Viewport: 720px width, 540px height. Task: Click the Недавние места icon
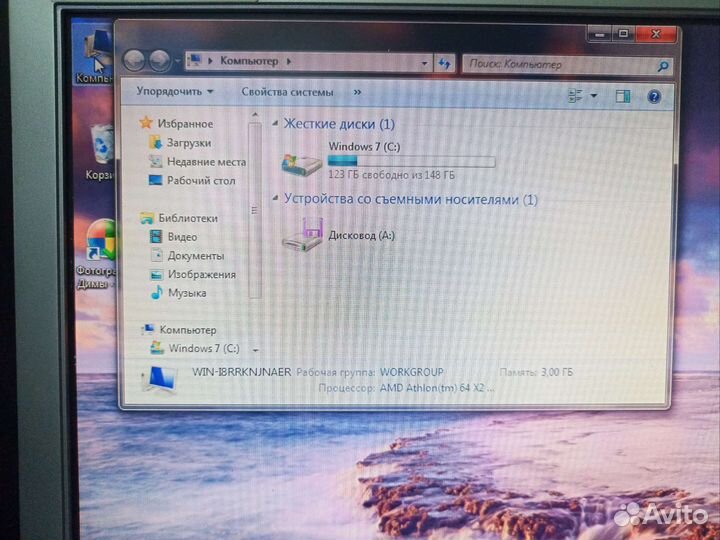click(x=156, y=161)
